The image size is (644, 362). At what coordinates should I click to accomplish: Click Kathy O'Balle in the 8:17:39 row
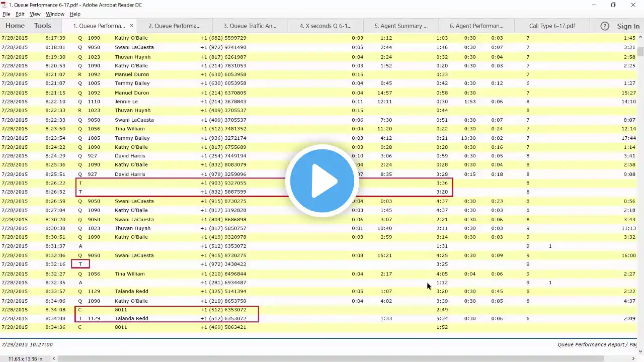coord(131,38)
